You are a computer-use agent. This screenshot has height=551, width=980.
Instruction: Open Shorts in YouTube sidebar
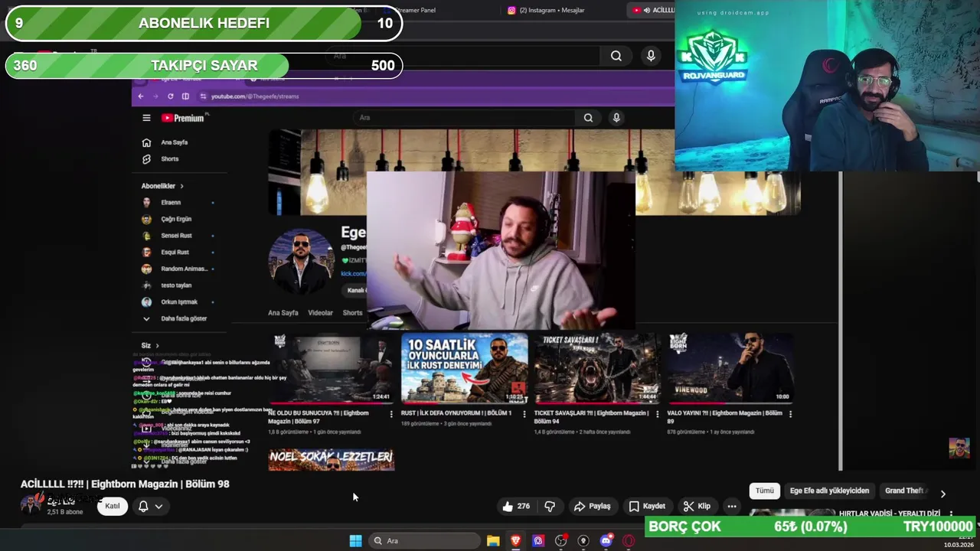pos(170,159)
